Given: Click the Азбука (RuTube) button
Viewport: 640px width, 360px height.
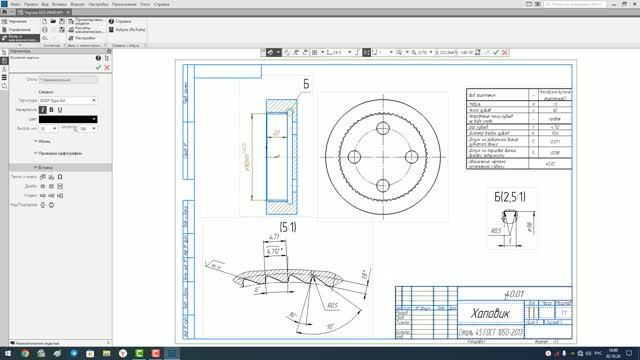Looking at the screenshot, I should point(127,30).
